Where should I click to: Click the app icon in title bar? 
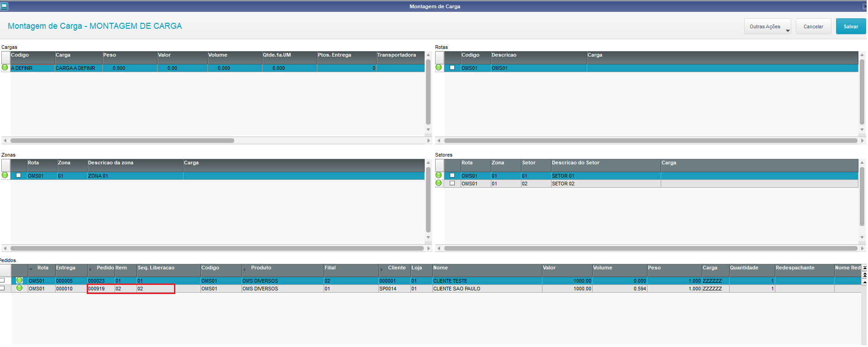coord(5,6)
